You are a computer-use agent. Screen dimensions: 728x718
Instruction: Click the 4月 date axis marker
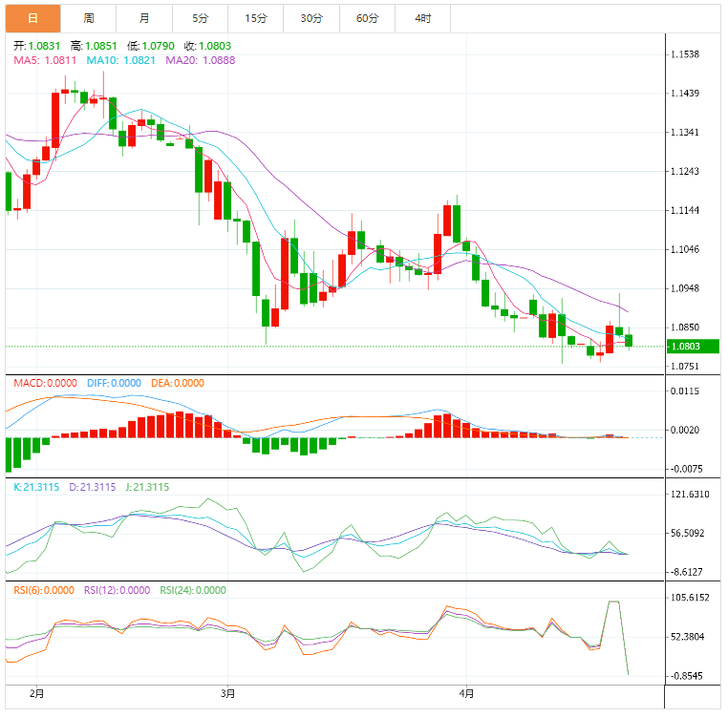click(x=466, y=693)
